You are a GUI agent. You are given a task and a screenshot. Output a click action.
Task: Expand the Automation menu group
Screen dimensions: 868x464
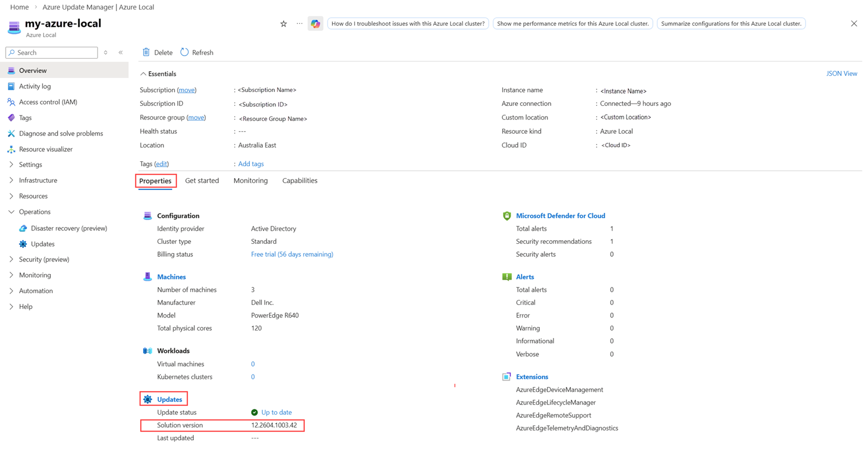pyautogui.click(x=11, y=291)
